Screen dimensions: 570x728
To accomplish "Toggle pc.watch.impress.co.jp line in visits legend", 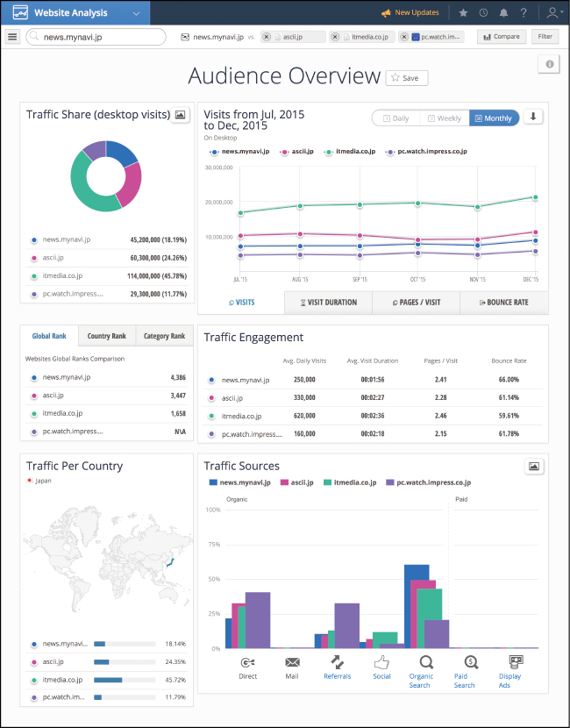I will tap(426, 152).
